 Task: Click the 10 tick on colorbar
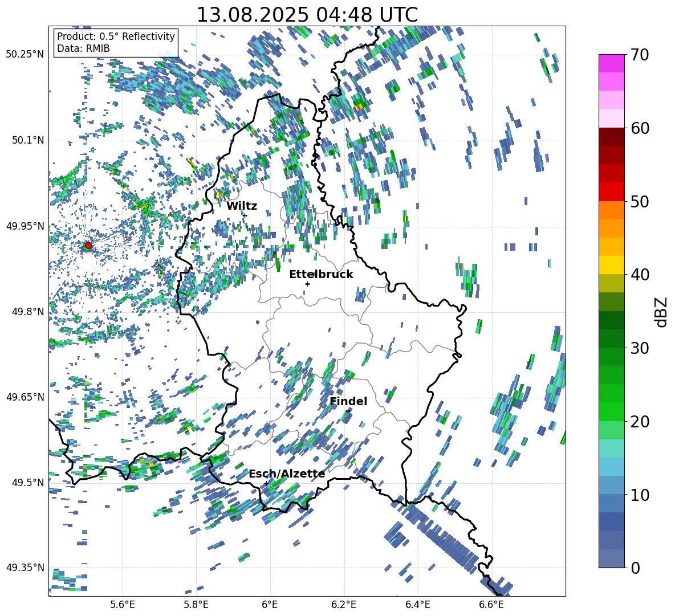point(640,495)
